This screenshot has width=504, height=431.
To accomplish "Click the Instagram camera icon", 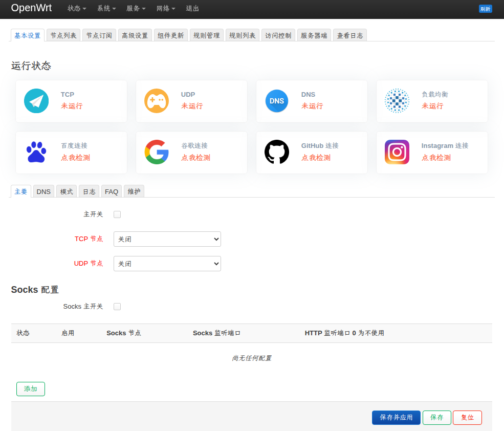I will (397, 152).
